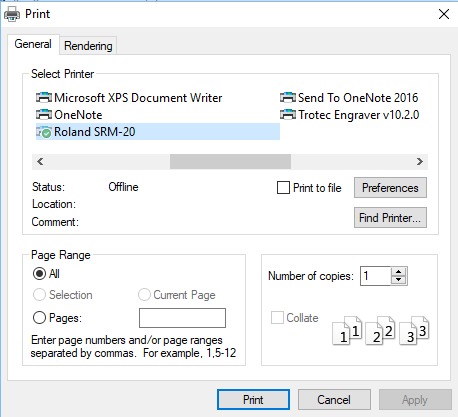
Task: Click the printer icon in the title bar
Action: [x=12, y=14]
